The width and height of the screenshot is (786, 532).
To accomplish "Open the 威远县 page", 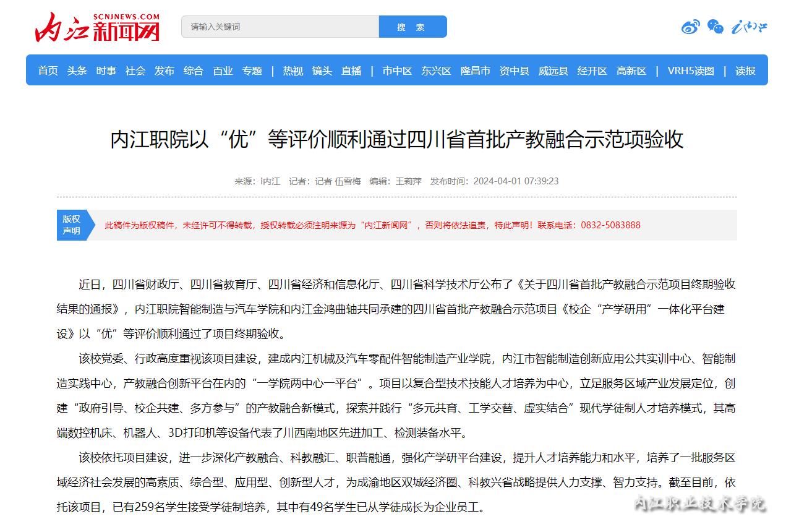I will [x=553, y=71].
